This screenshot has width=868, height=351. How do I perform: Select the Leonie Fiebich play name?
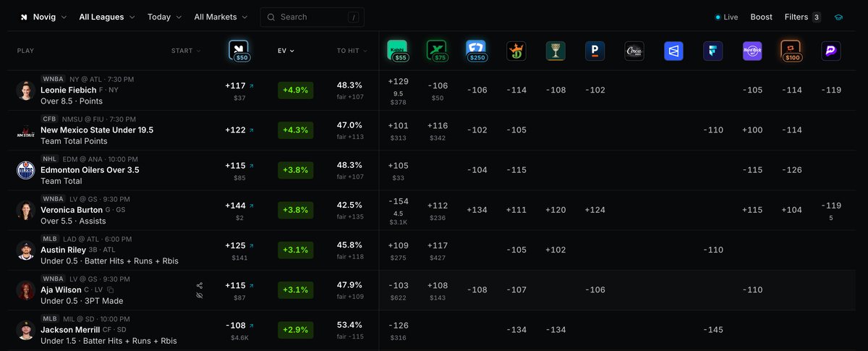68,90
